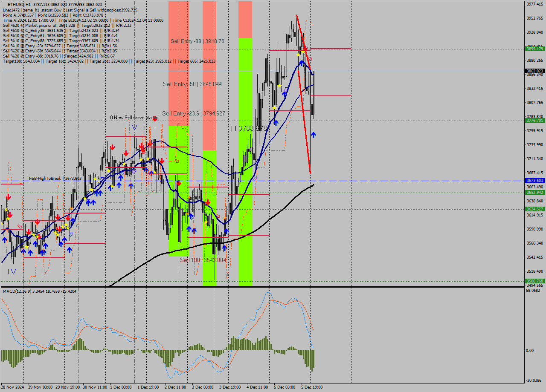The width and height of the screenshot is (546, 392).
Task: Select the 3733.978 price text on the chart
Action: (x=252, y=128)
